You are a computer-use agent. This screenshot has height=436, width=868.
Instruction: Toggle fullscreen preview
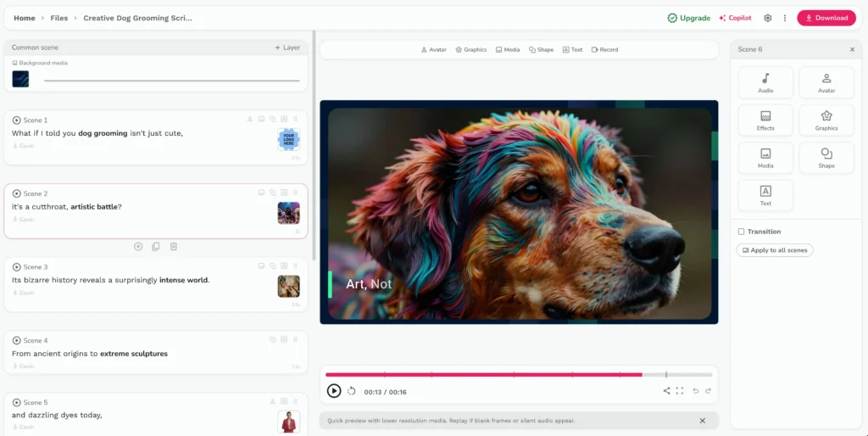pos(680,390)
